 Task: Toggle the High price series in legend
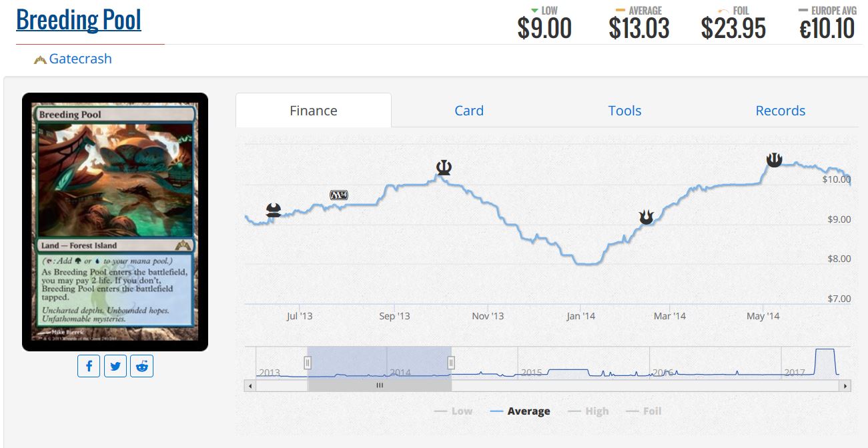coord(588,411)
